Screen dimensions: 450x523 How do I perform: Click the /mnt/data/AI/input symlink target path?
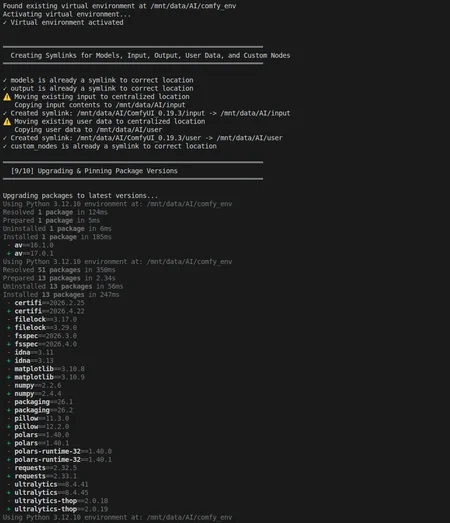tap(255, 113)
